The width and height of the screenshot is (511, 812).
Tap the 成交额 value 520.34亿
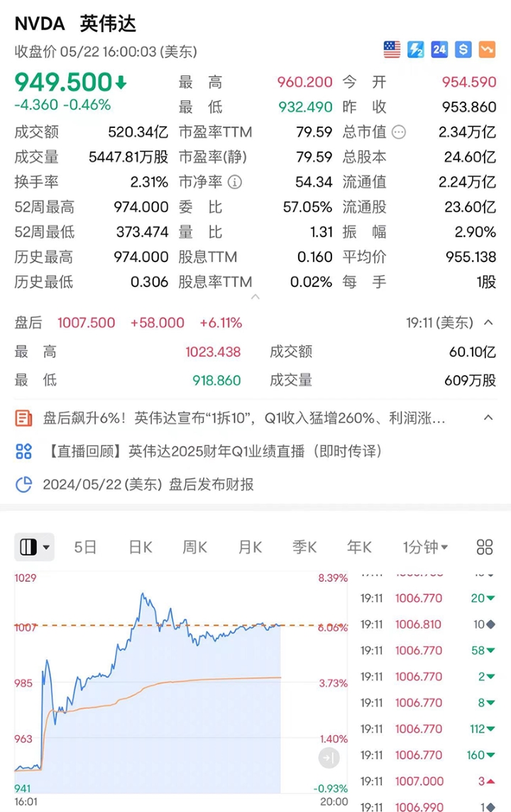click(x=138, y=132)
